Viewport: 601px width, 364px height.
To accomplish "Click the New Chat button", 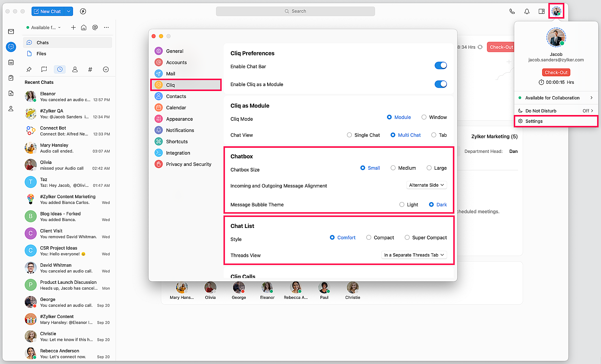I will (x=47, y=11).
